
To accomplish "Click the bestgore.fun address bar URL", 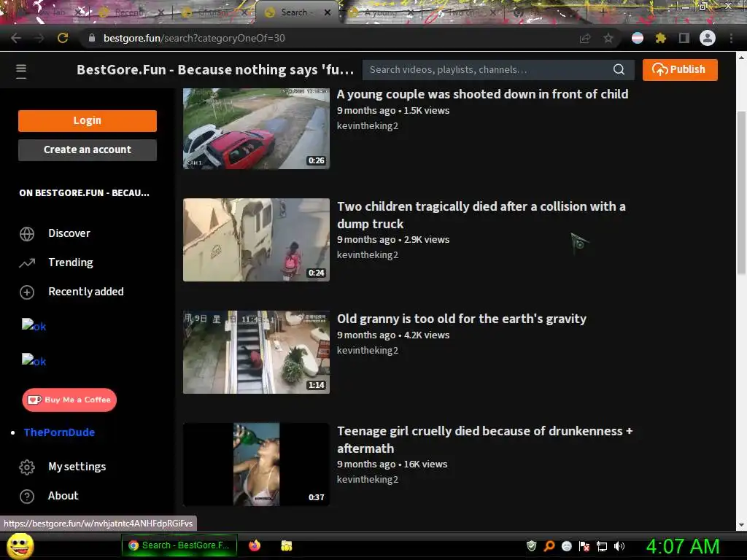I will (194, 38).
